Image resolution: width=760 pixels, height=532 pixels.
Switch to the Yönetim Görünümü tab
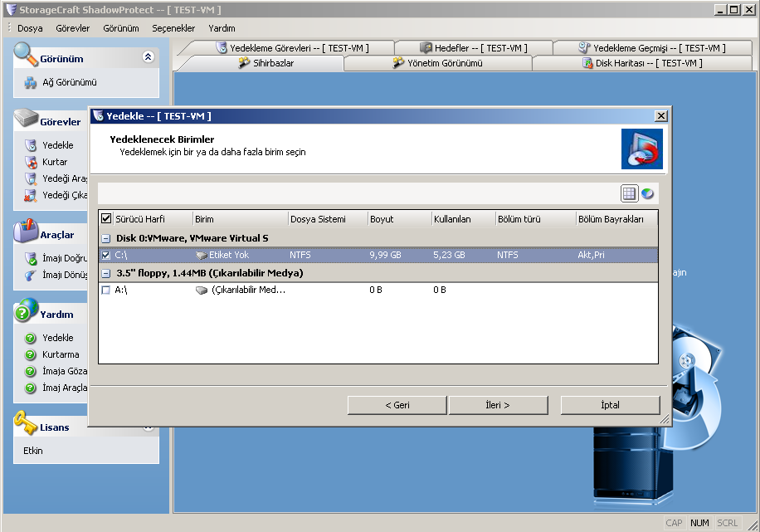(438, 63)
